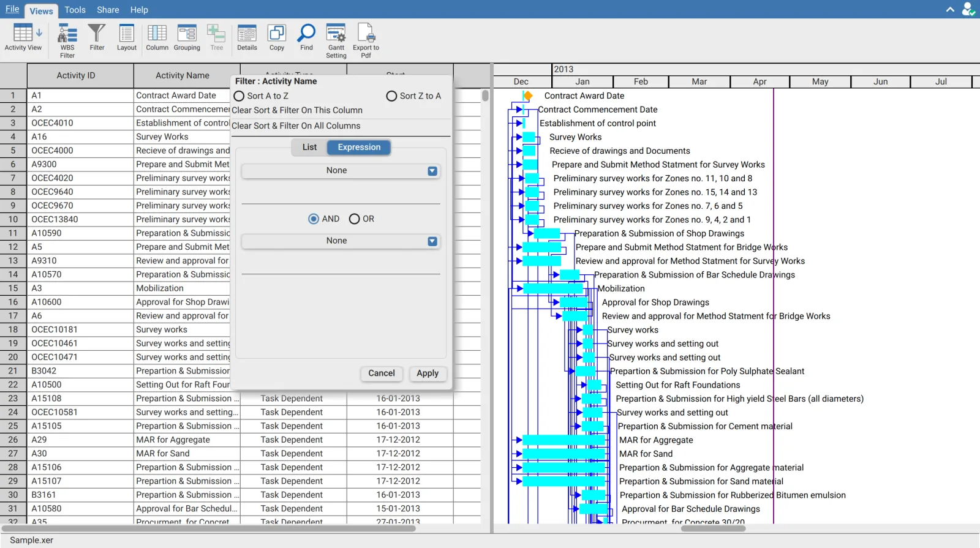This screenshot has height=548, width=980.
Task: Open the Layout tool
Action: [127, 37]
